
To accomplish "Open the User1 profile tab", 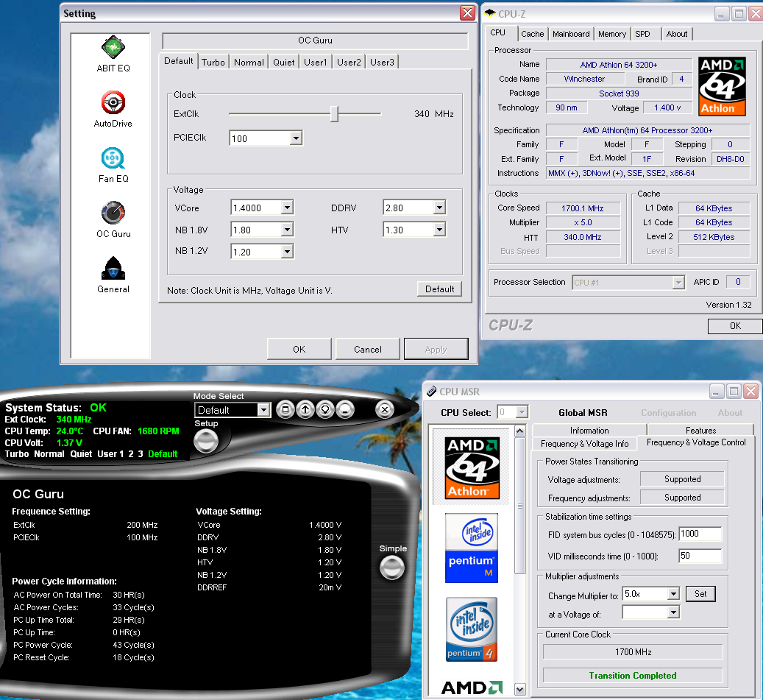I will pyautogui.click(x=316, y=63).
